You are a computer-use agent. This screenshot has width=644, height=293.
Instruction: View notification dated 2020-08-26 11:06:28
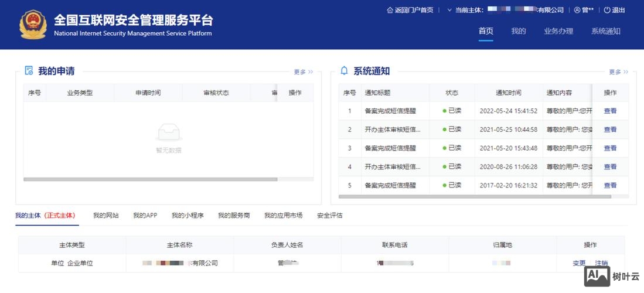pyautogui.click(x=610, y=166)
